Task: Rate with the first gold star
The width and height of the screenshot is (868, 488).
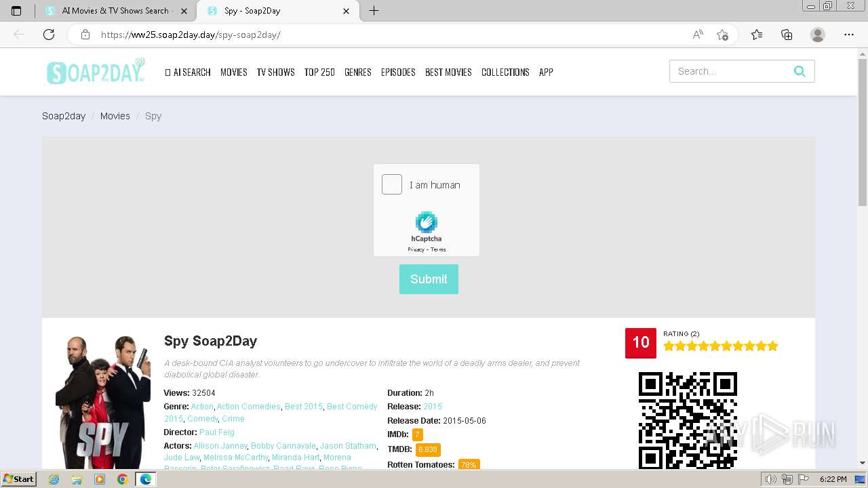Action: (x=669, y=346)
